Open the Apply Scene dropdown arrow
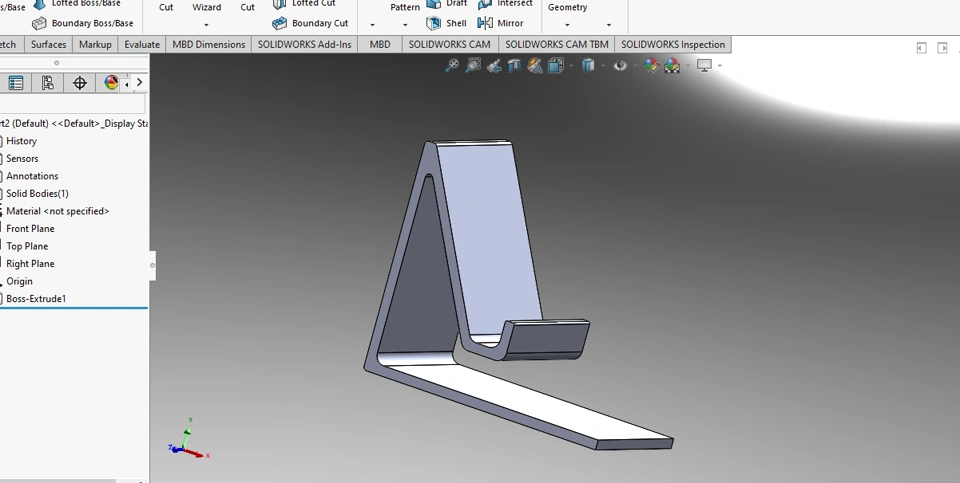This screenshot has height=483, width=960. (688, 66)
